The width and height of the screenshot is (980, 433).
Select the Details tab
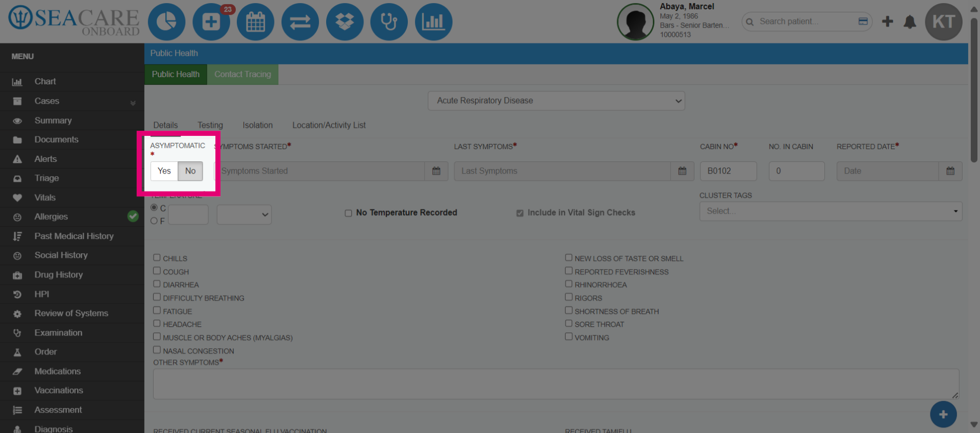pos(165,125)
